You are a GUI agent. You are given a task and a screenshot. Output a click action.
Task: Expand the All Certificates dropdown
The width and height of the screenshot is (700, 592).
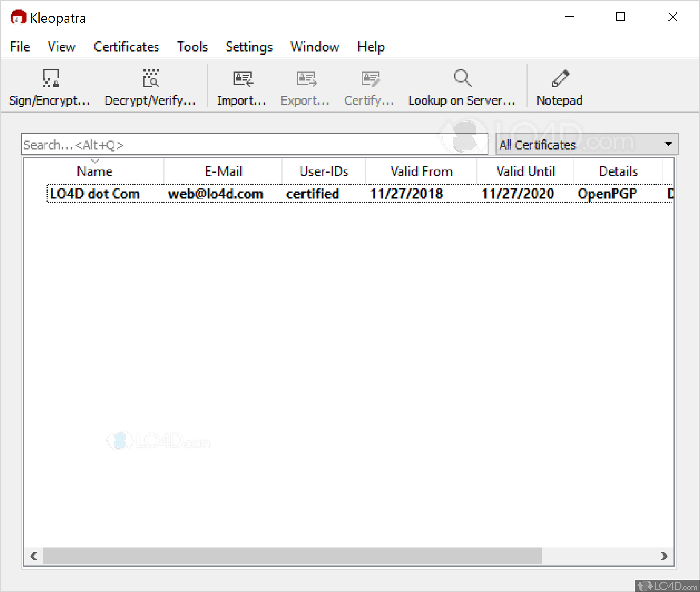tap(587, 144)
